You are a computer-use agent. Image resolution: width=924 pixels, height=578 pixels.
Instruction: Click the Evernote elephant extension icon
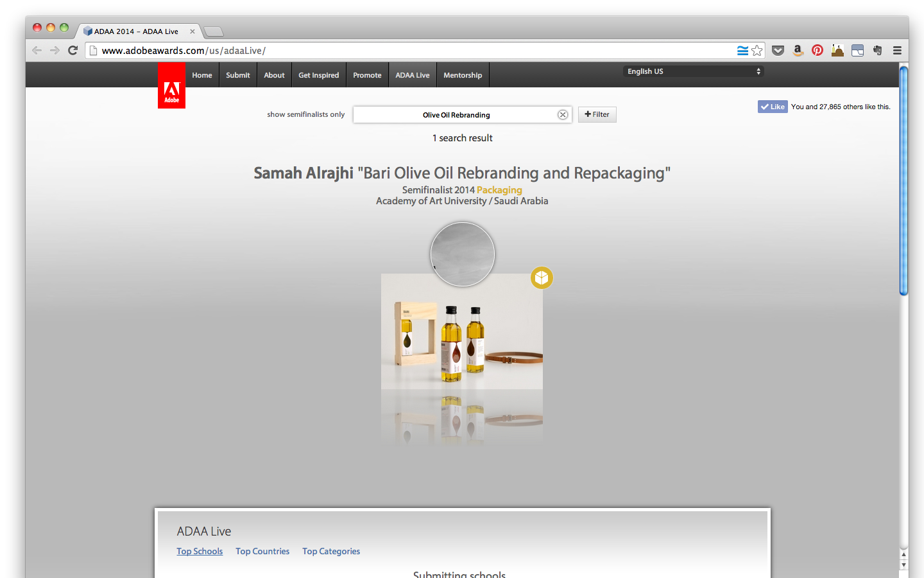tap(877, 50)
